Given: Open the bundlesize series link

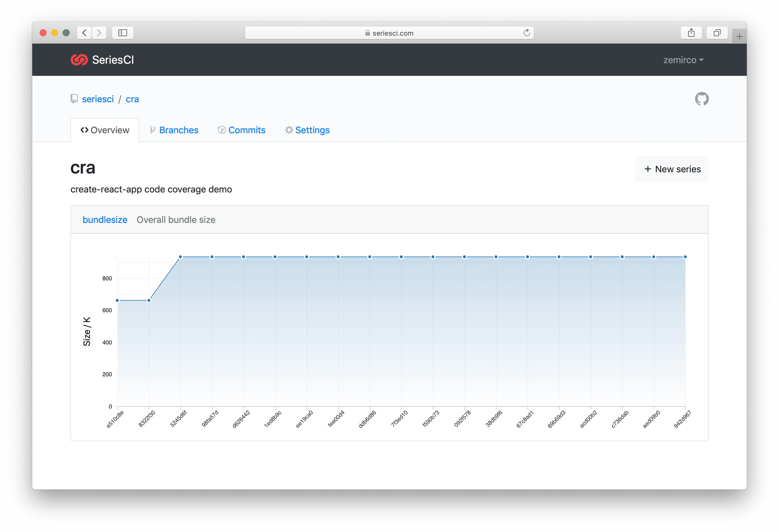Looking at the screenshot, I should point(105,220).
